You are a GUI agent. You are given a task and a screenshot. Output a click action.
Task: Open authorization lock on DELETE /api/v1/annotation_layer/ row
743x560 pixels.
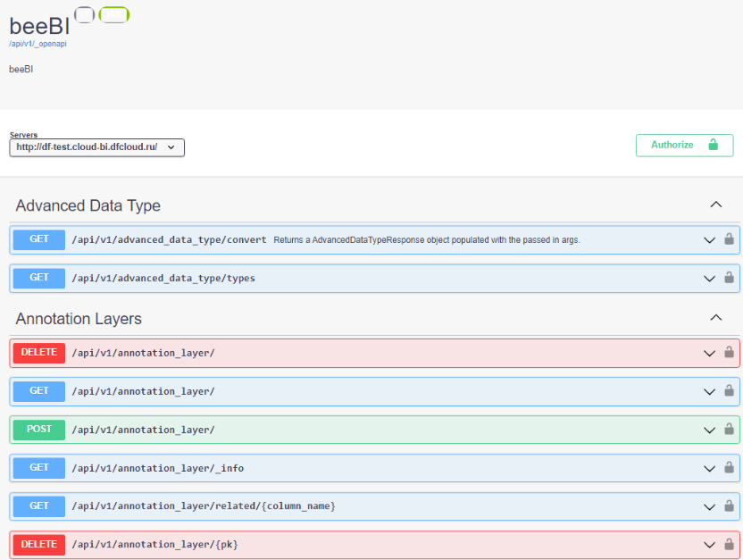point(729,353)
